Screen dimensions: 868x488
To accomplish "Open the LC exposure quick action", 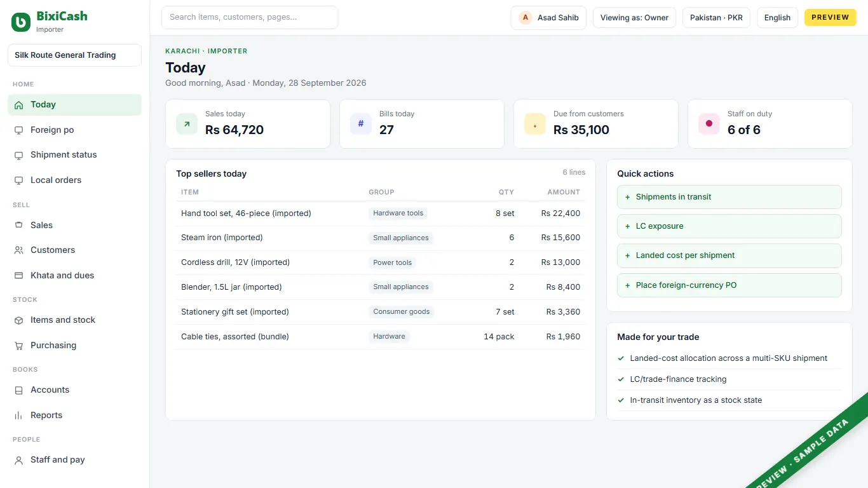I will coord(729,226).
